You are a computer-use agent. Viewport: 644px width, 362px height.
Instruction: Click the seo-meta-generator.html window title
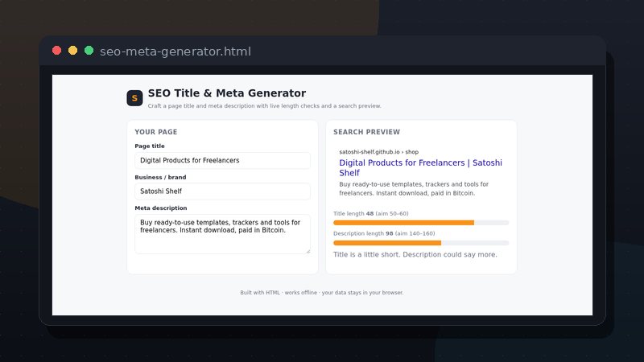[x=175, y=51]
